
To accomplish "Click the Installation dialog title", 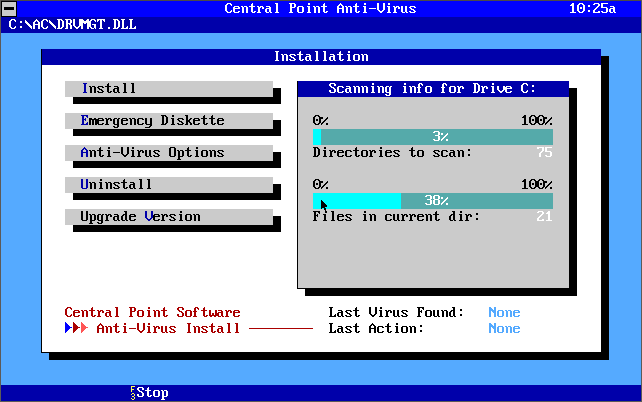I will (320, 57).
